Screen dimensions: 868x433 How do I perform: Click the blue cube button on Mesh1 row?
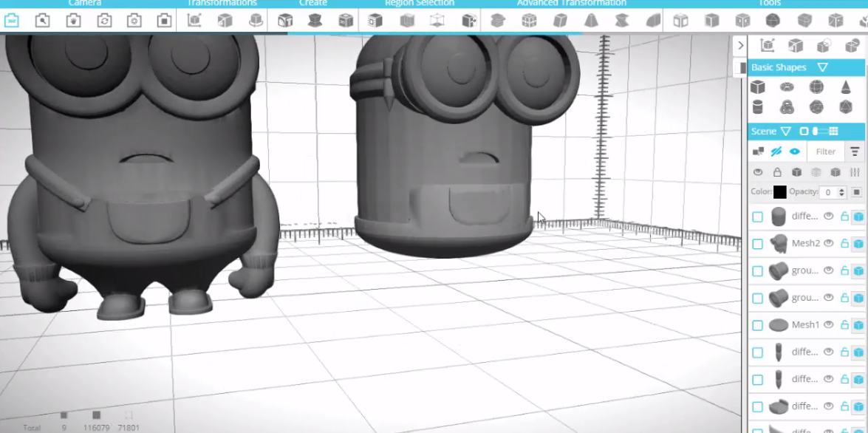[858, 325]
